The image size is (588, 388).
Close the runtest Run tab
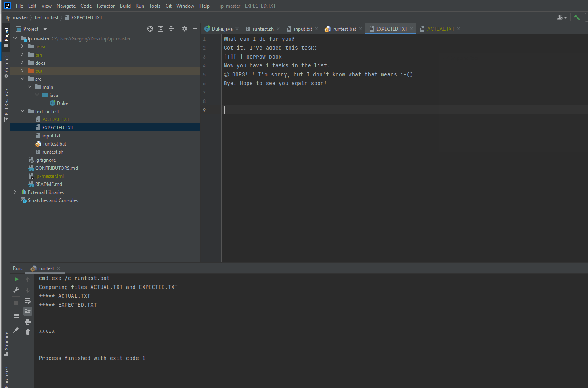tap(59, 268)
